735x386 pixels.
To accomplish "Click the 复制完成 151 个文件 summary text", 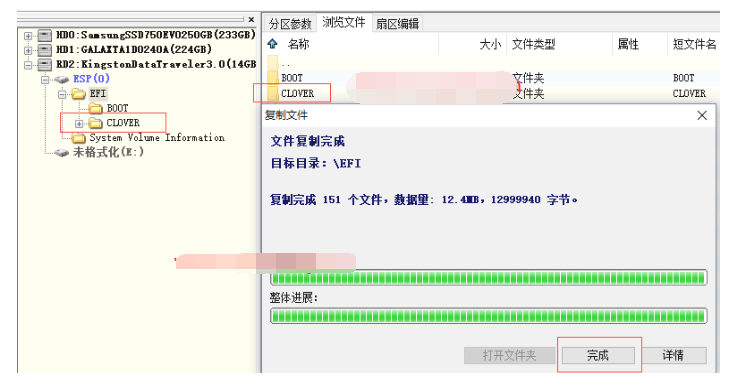I will (x=424, y=200).
